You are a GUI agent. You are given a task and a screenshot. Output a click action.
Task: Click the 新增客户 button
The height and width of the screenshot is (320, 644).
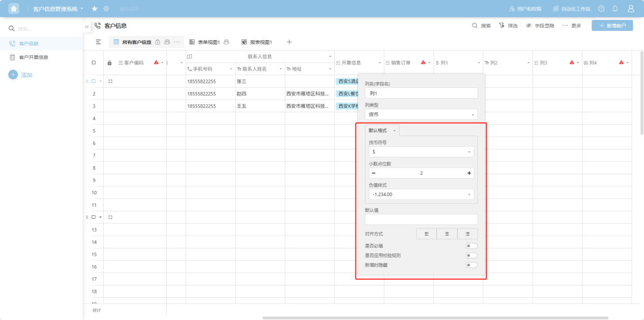coord(612,25)
